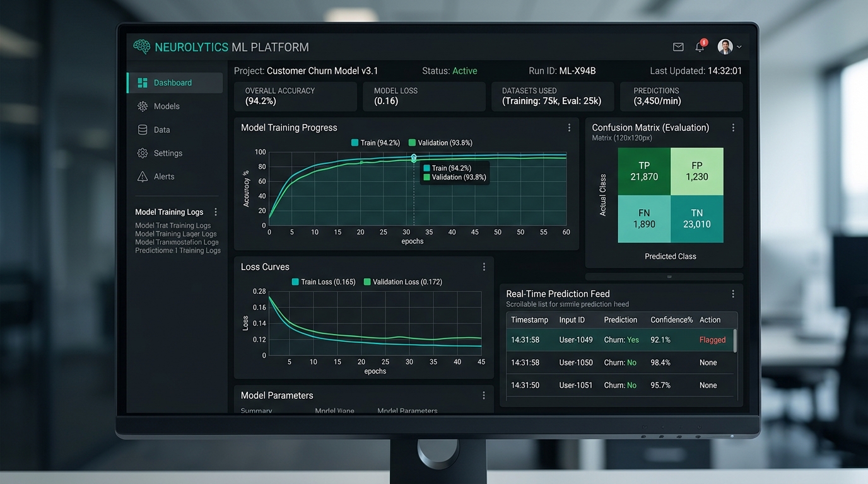Viewport: 868px width, 484px height.
Task: Select the User-1051 feed row ID
Action: (x=576, y=386)
